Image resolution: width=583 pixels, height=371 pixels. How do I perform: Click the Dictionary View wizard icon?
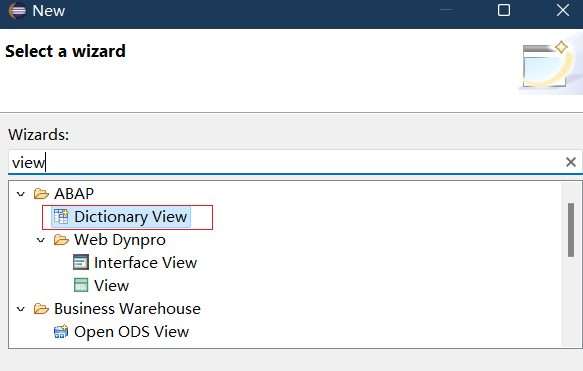[61, 216]
